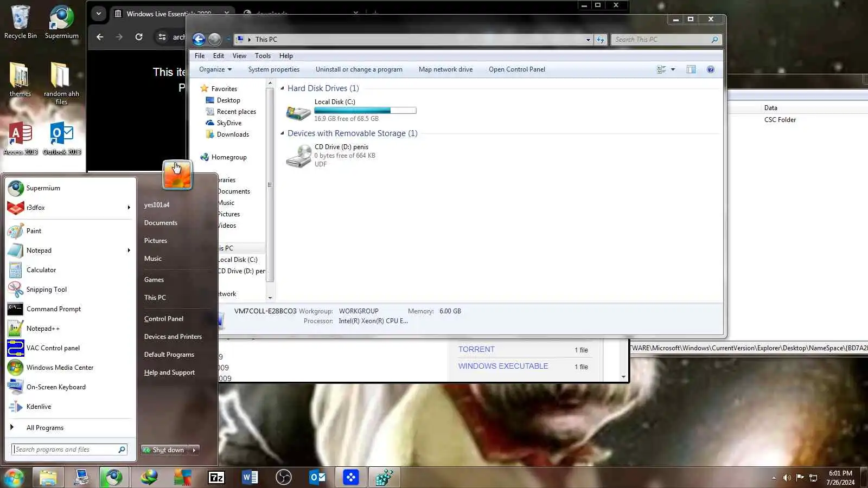Screen dimensions: 868x488
Task: Expand the Notepad jump list arrow
Action: point(129,251)
